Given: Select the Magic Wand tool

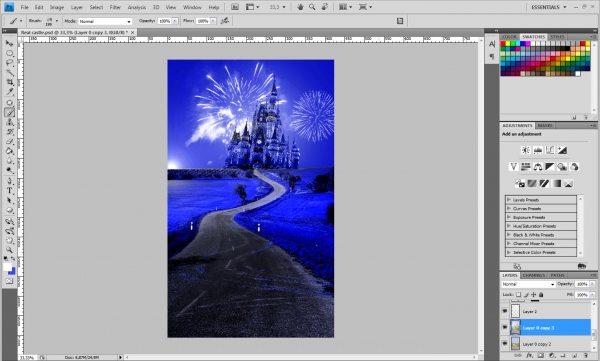Looking at the screenshot, I should tap(10, 72).
